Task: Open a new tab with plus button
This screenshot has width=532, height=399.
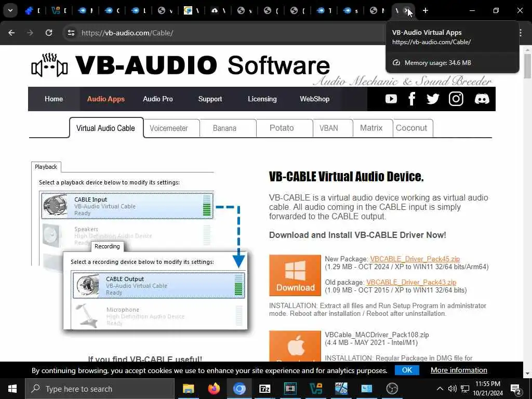Action: (x=425, y=10)
